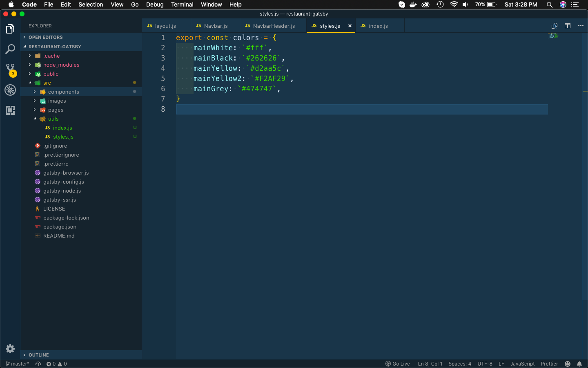Open the Apple menu

coord(11,4)
